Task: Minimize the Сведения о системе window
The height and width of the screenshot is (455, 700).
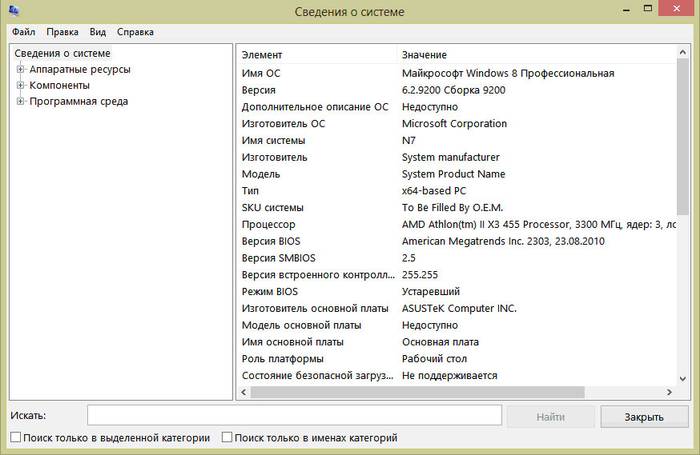Action: (627, 9)
